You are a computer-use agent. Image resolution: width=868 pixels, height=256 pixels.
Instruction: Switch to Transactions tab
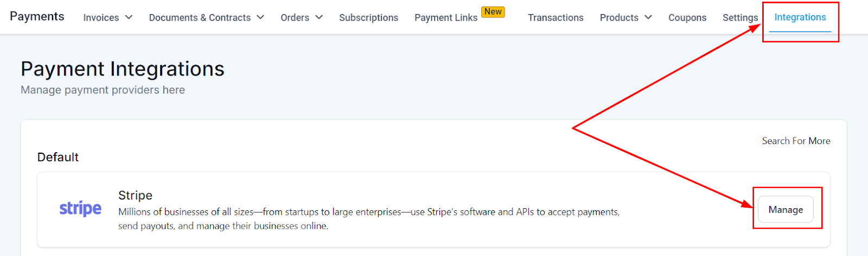click(x=556, y=17)
